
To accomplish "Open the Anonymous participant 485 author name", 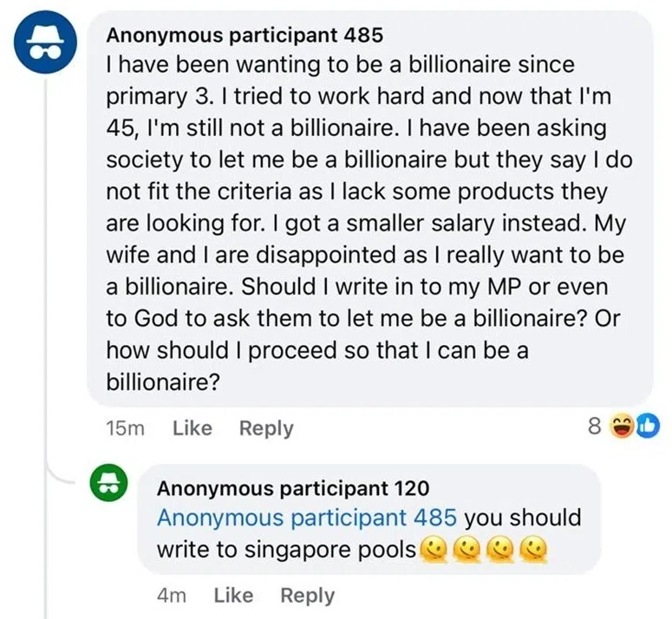I will [x=245, y=36].
